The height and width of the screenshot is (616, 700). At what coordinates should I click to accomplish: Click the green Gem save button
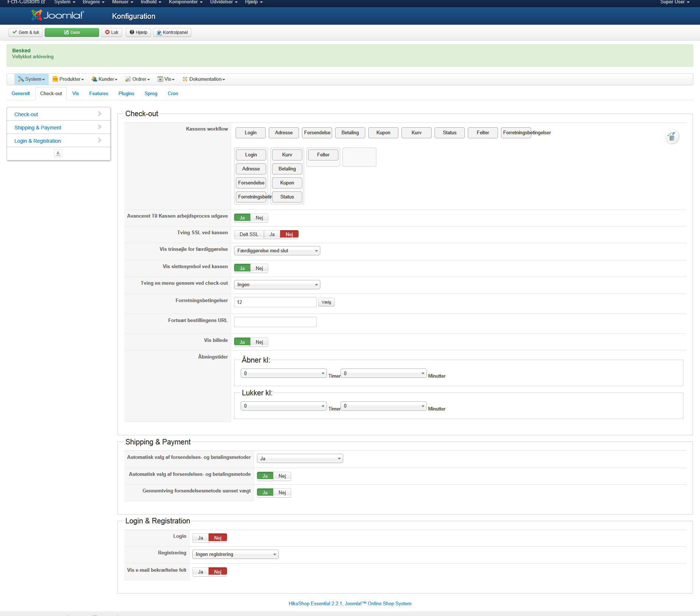[72, 32]
